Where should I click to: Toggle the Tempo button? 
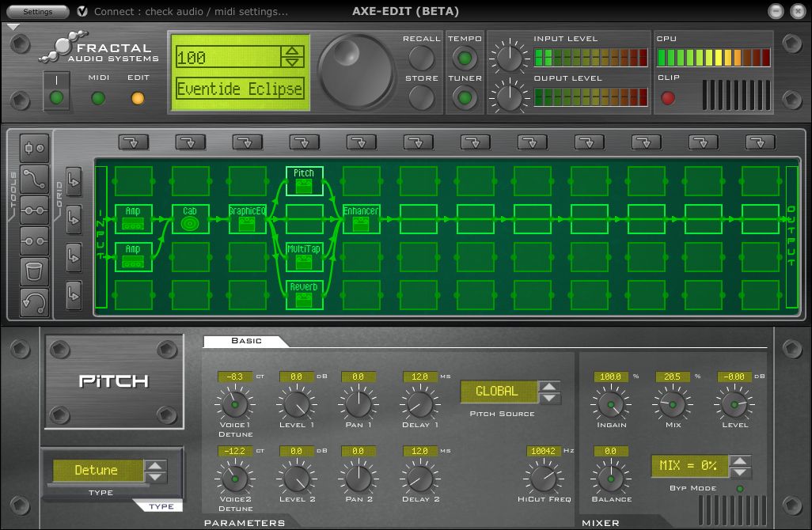tap(465, 58)
